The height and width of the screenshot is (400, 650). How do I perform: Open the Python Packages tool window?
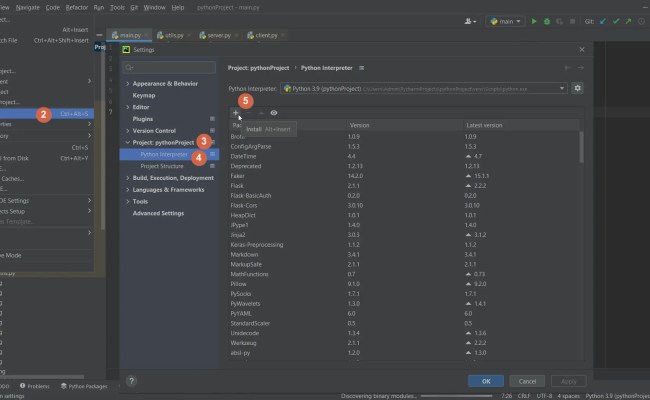coord(84,386)
